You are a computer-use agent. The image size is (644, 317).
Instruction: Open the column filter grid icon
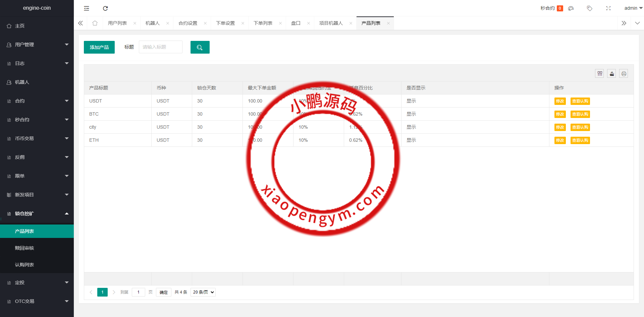pos(600,74)
